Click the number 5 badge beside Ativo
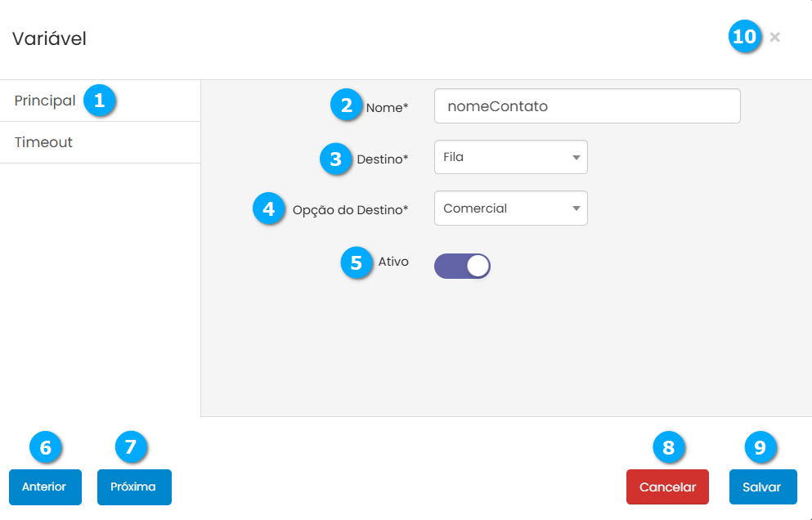The image size is (812, 520). [356, 262]
